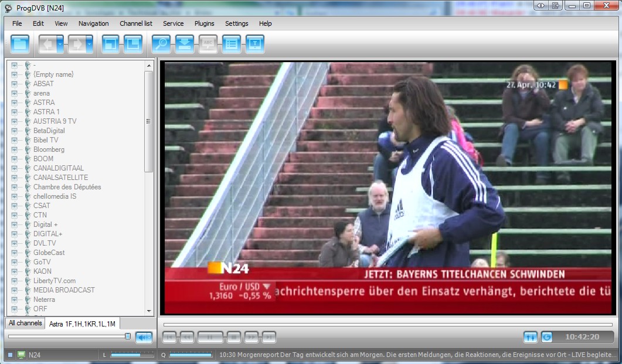The width and height of the screenshot is (622, 364).
Task: Click the small blue square status icon
Action: click(11, 355)
